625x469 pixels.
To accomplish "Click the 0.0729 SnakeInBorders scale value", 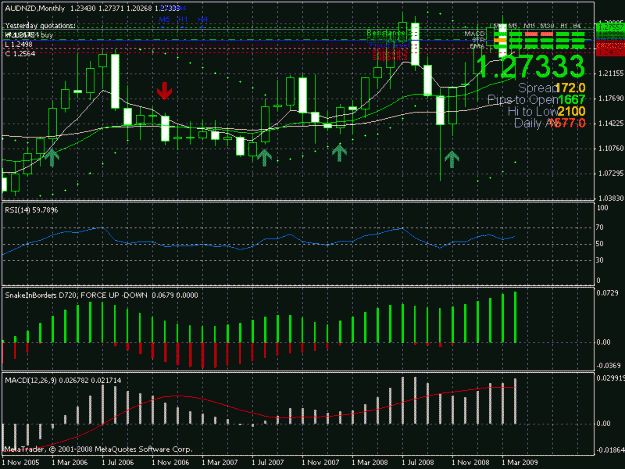I will (608, 293).
